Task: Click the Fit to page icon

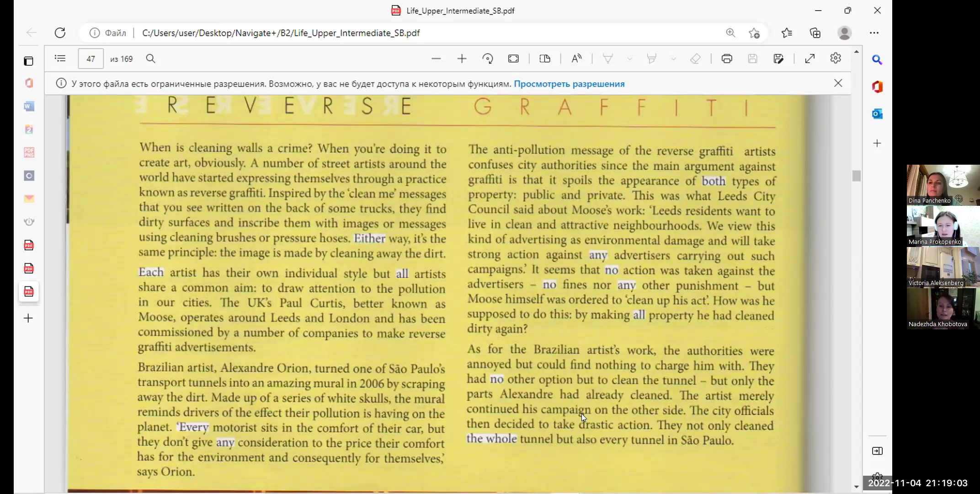Action: pyautogui.click(x=513, y=59)
